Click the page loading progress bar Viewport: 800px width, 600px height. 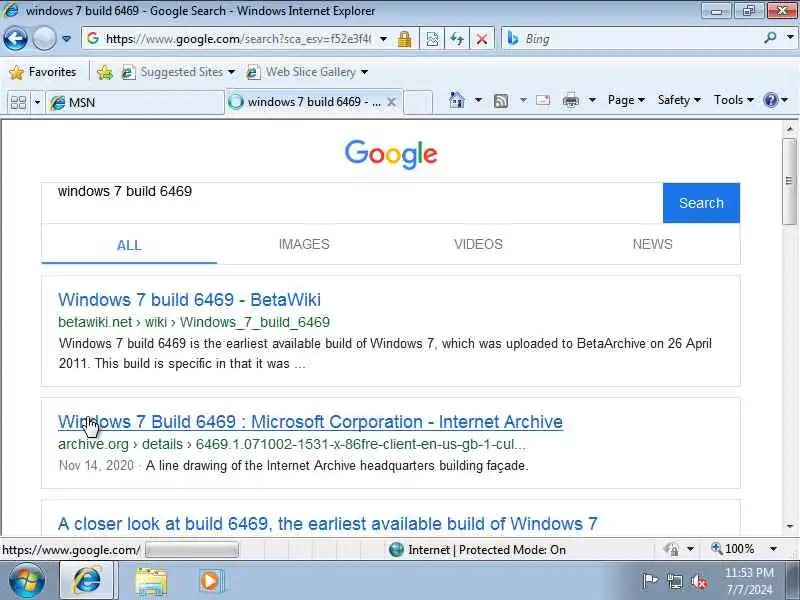pos(192,550)
